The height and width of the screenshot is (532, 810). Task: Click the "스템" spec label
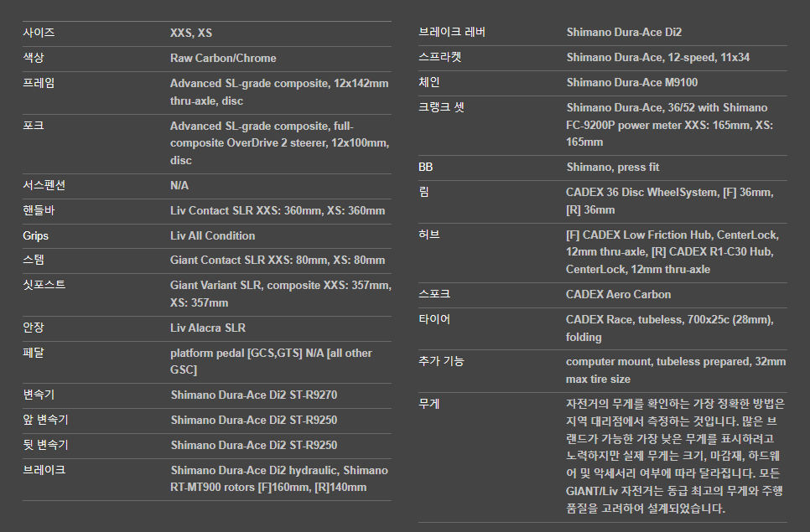coord(34,260)
